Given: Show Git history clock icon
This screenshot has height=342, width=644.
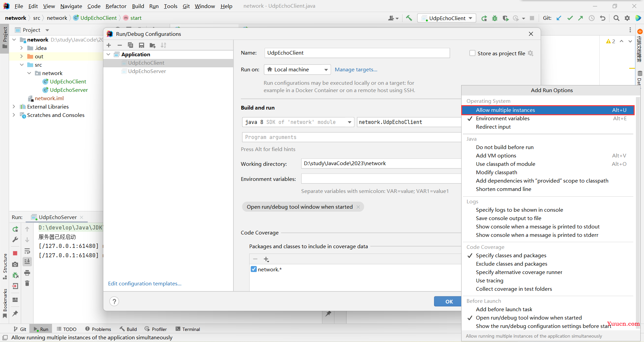Looking at the screenshot, I should click(x=592, y=18).
